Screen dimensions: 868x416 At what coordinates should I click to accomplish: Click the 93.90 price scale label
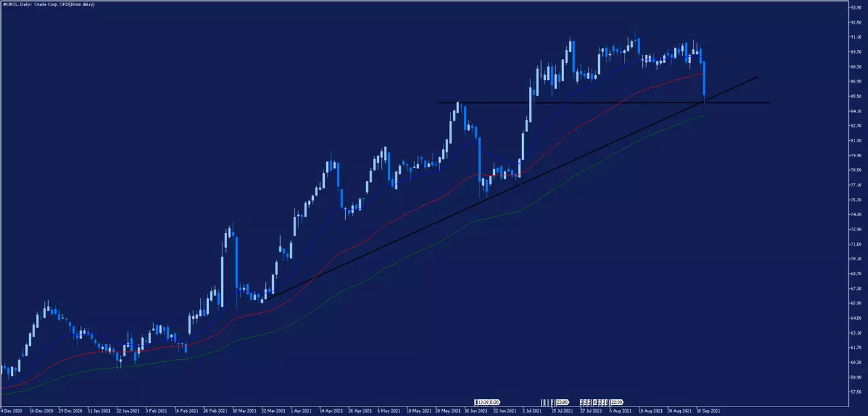pos(856,7)
